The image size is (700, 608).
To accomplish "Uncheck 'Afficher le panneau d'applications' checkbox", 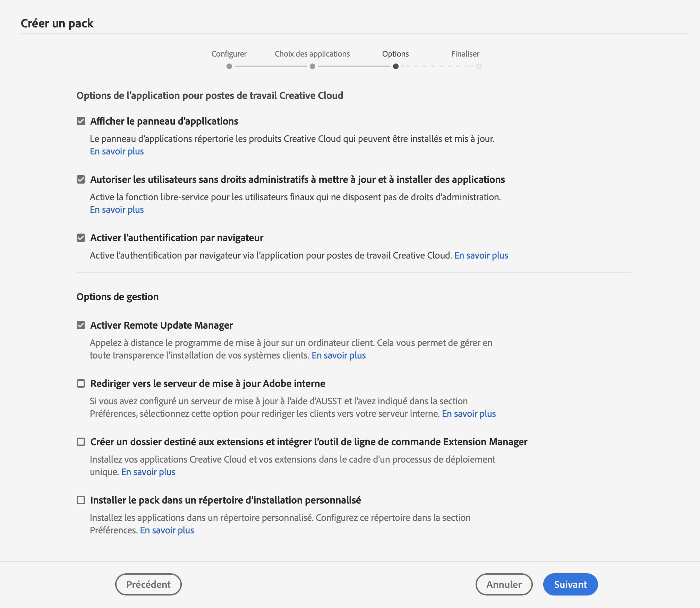I will pos(81,121).
